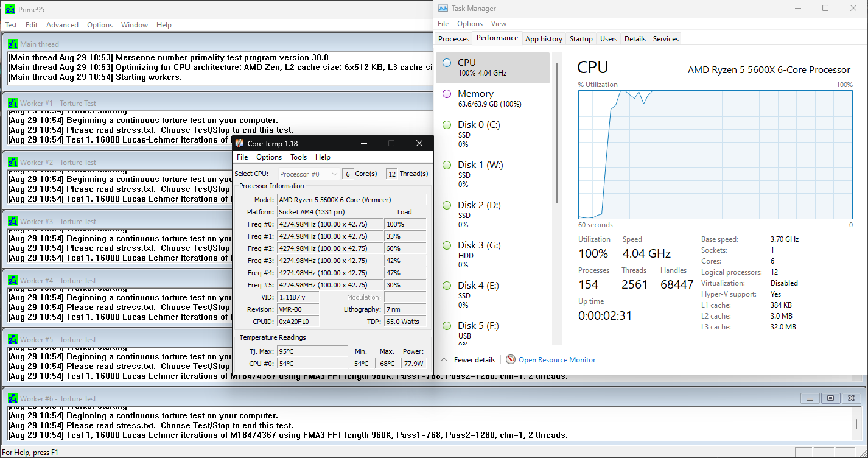Click the Worker #5 window icon

pyautogui.click(x=13, y=339)
